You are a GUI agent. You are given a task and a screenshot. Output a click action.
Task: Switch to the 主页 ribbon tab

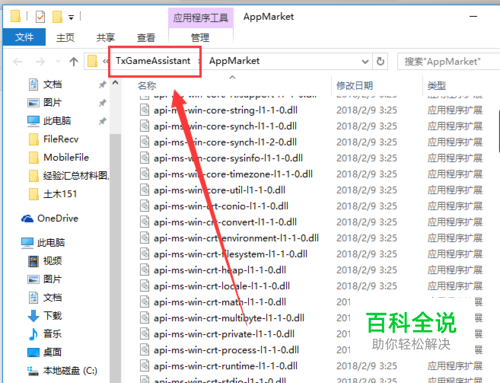pyautogui.click(x=65, y=37)
